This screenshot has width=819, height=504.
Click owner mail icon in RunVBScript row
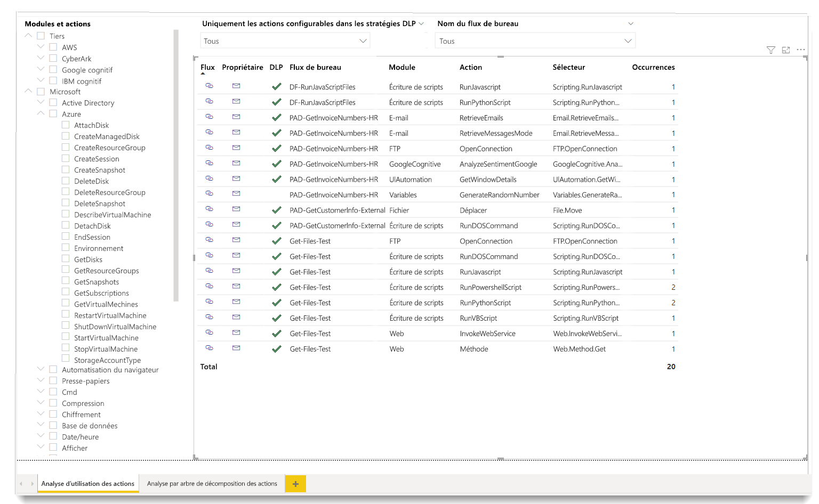pyautogui.click(x=236, y=317)
